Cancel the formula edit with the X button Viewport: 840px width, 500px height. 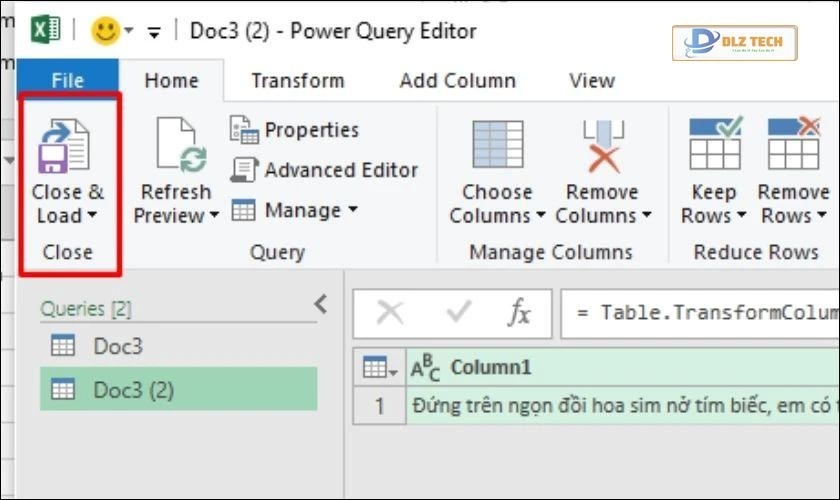390,313
